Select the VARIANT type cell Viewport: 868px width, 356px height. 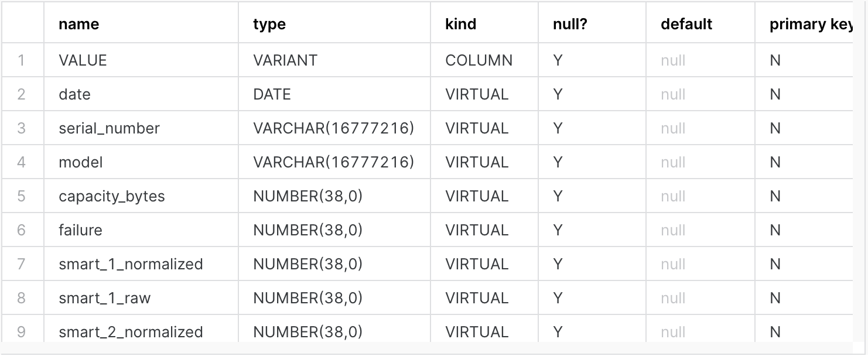pos(334,60)
